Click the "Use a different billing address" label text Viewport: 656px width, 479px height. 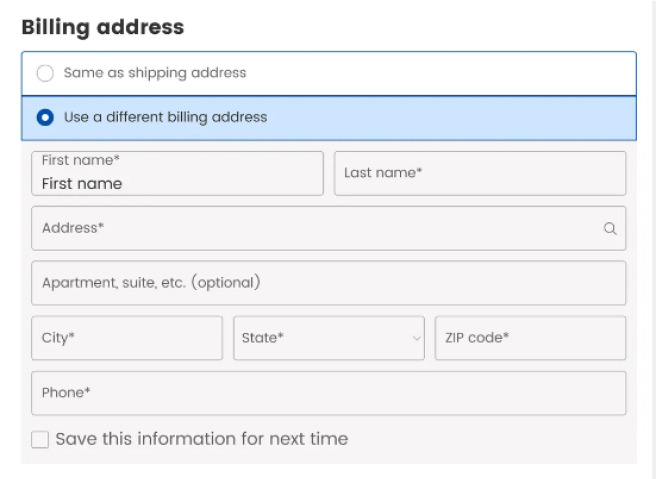[x=166, y=117]
